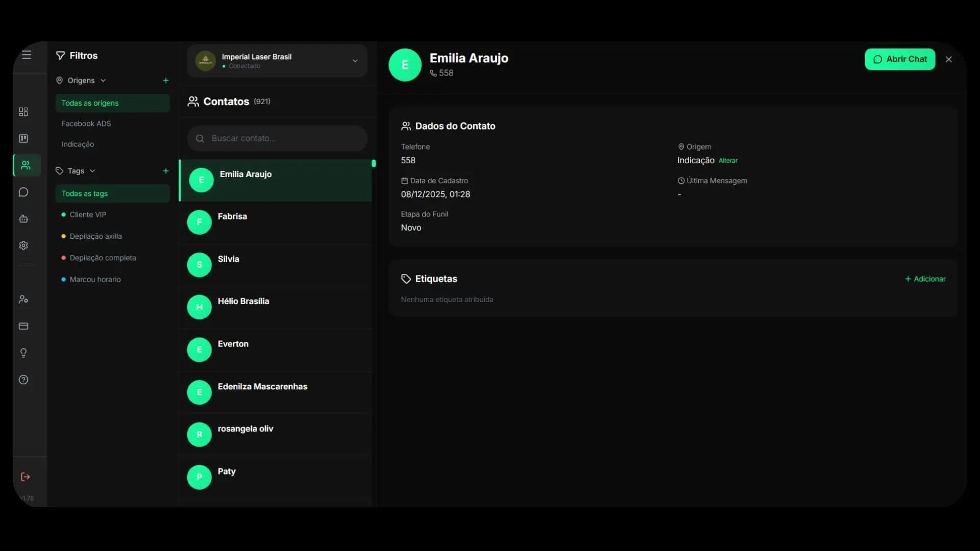Click the Abrir Chat button

900,59
